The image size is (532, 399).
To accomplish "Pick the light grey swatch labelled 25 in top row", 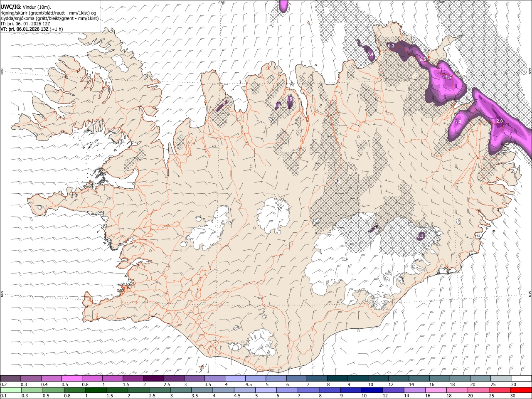I will point(501,378).
